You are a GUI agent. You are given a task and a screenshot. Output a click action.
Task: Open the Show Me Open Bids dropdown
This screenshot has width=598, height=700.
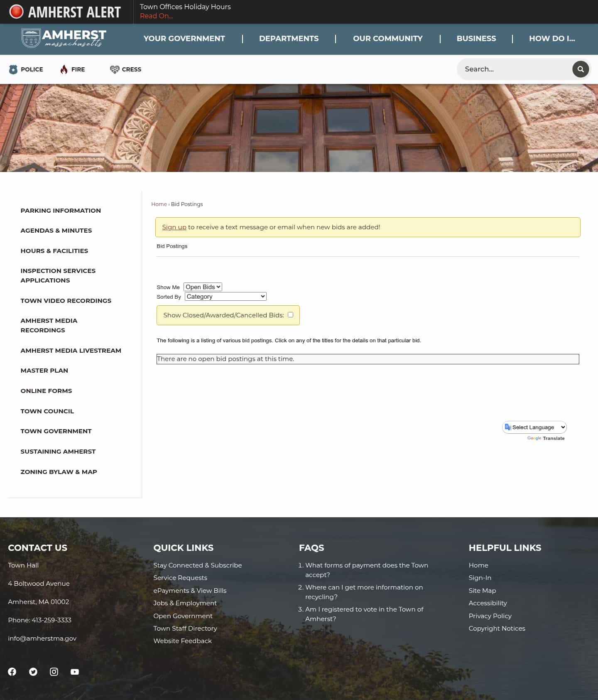(x=203, y=287)
